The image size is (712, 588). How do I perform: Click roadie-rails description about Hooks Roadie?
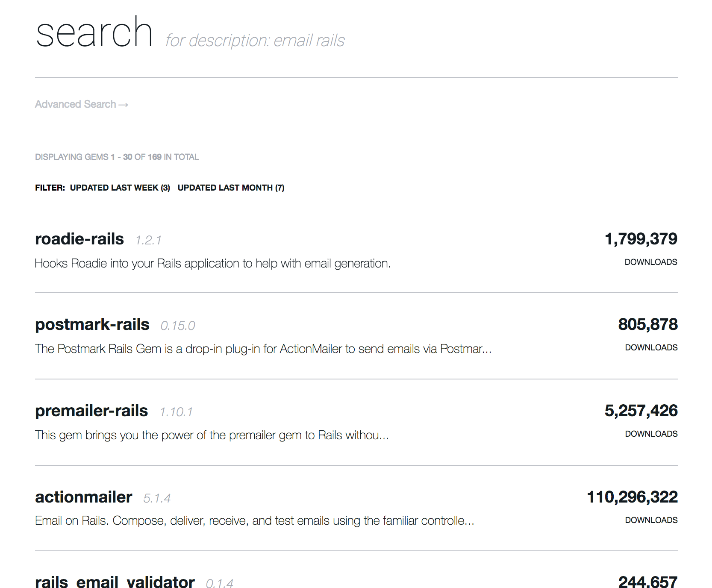[212, 264]
